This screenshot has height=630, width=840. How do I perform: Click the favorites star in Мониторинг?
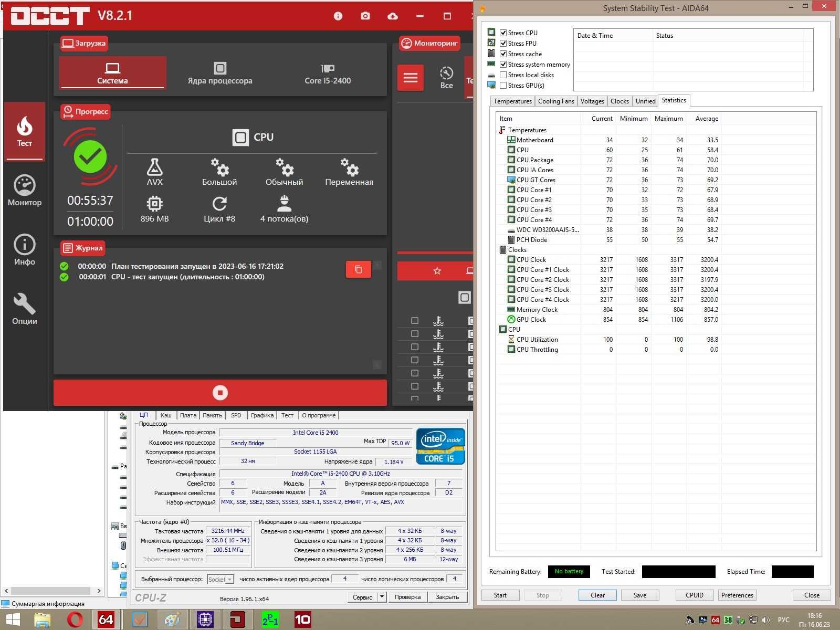coord(437,271)
